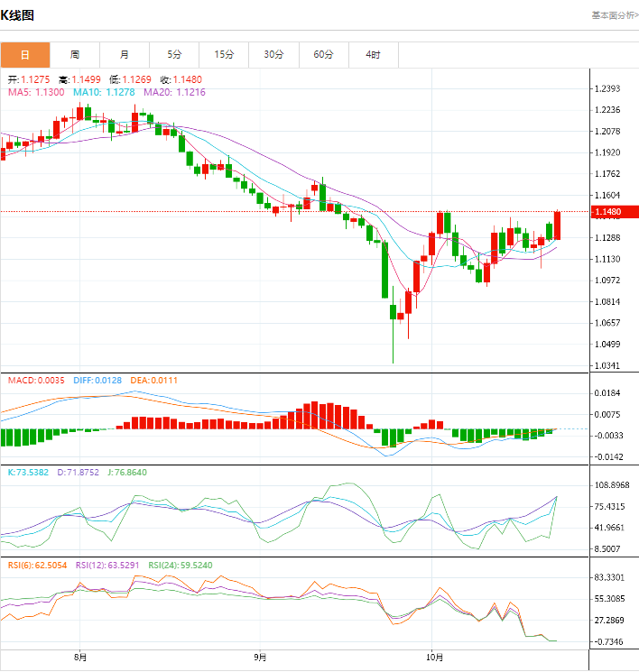Click the 1.0341 price axis label
This screenshot has width=639, height=672.
click(607, 365)
